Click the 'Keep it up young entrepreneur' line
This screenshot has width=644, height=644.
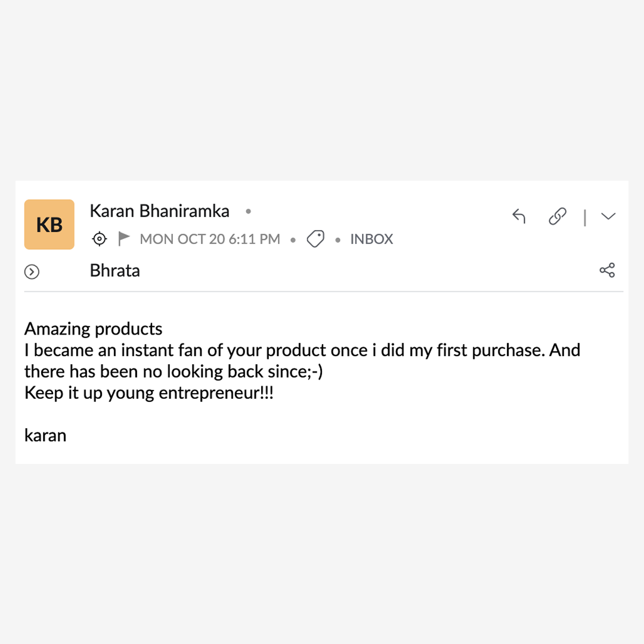149,393
